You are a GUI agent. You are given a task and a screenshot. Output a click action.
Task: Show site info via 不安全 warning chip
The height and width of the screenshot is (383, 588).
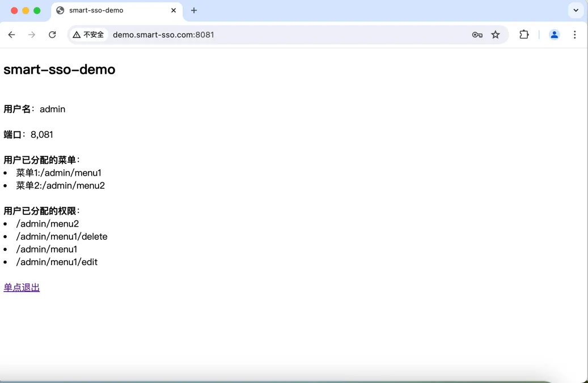point(88,35)
